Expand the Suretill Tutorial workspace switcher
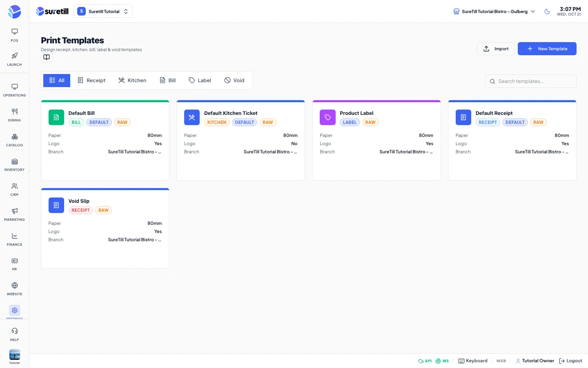The width and height of the screenshot is (588, 368). click(103, 11)
